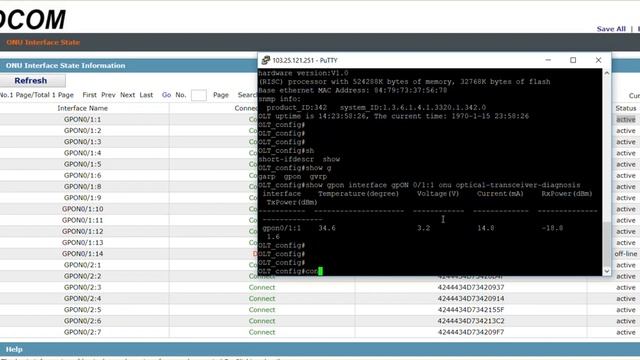Focus the page number input field
The height and width of the screenshot is (360, 640).
tap(199, 95)
